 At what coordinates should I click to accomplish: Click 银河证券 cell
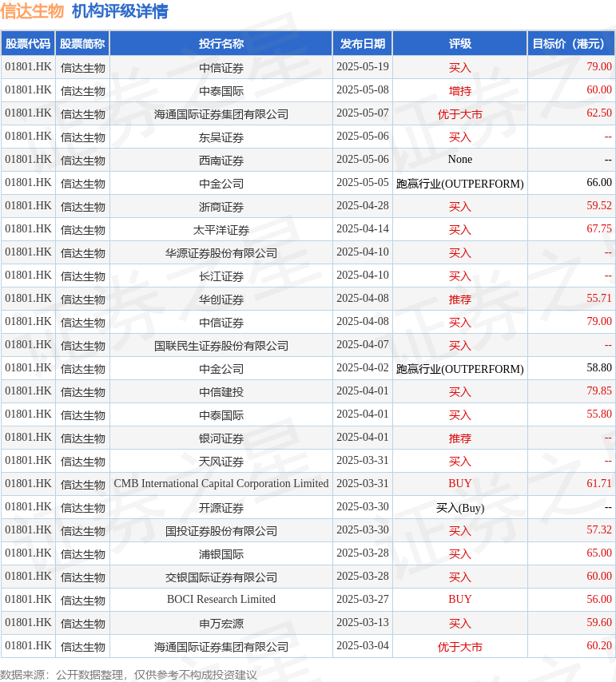221,438
